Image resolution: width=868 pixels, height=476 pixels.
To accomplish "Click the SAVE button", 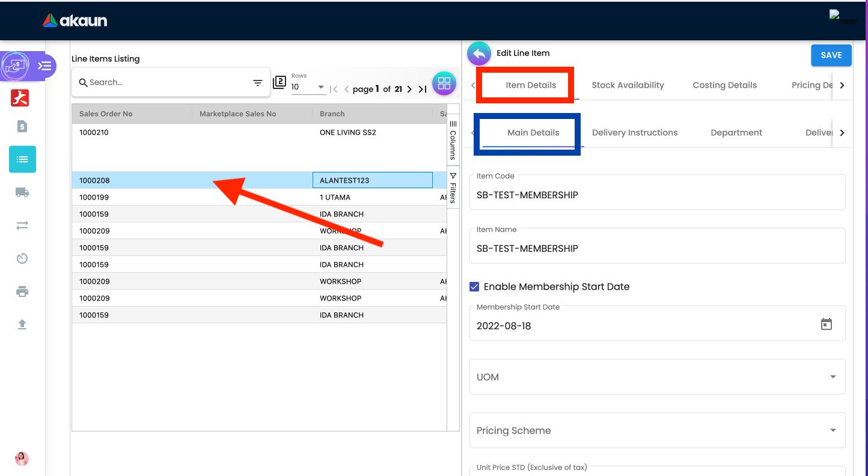I will tap(831, 55).
